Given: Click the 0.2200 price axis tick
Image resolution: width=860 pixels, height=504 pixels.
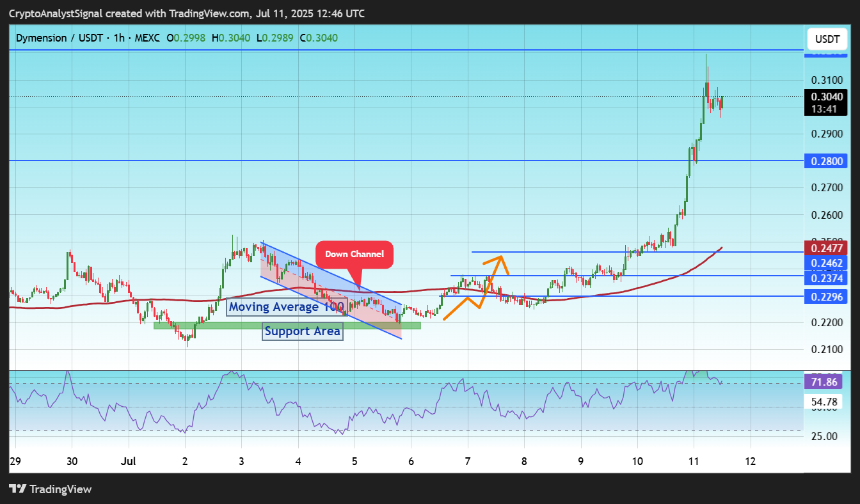Looking at the screenshot, I should (827, 322).
